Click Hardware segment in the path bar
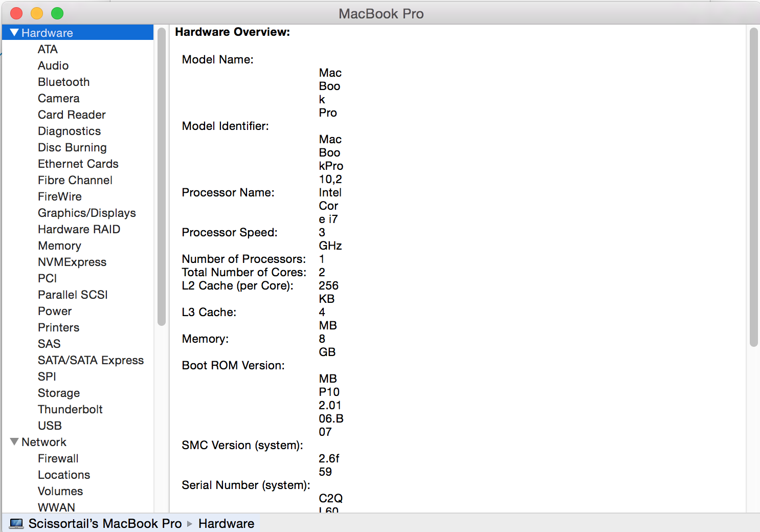Screen dimensions: 760x532 coord(226,524)
